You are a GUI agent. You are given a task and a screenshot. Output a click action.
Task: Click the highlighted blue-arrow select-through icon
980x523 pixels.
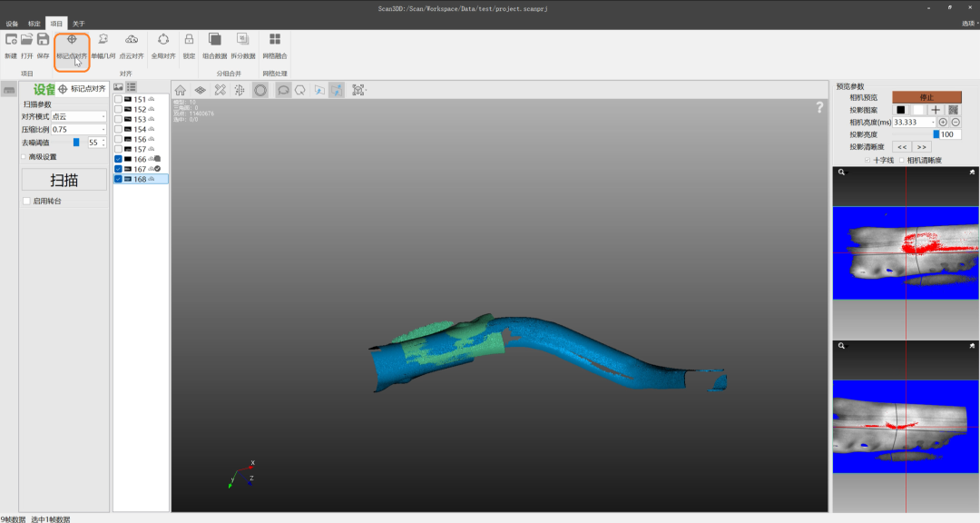(337, 90)
